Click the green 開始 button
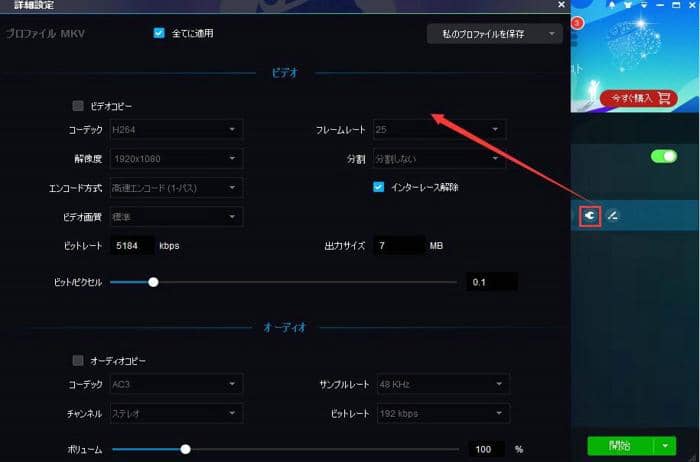The image size is (700, 462). click(x=620, y=445)
